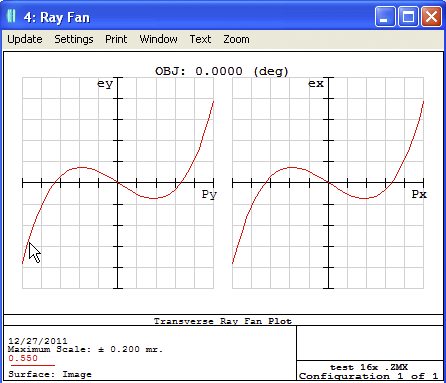The height and width of the screenshot is (383, 446).
Task: Click the Maximum Scale text line
Action: pos(86,349)
